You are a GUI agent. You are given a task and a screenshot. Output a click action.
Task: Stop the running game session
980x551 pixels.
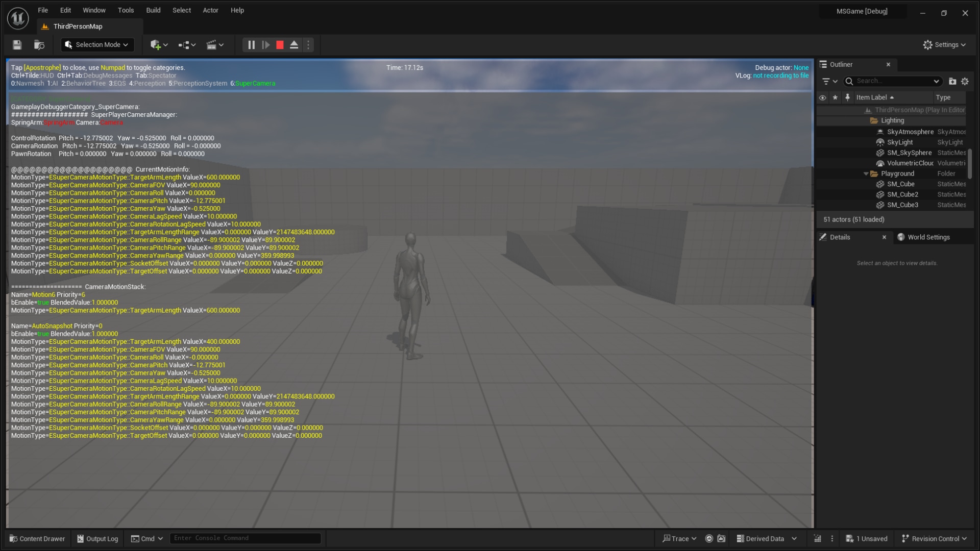(279, 45)
